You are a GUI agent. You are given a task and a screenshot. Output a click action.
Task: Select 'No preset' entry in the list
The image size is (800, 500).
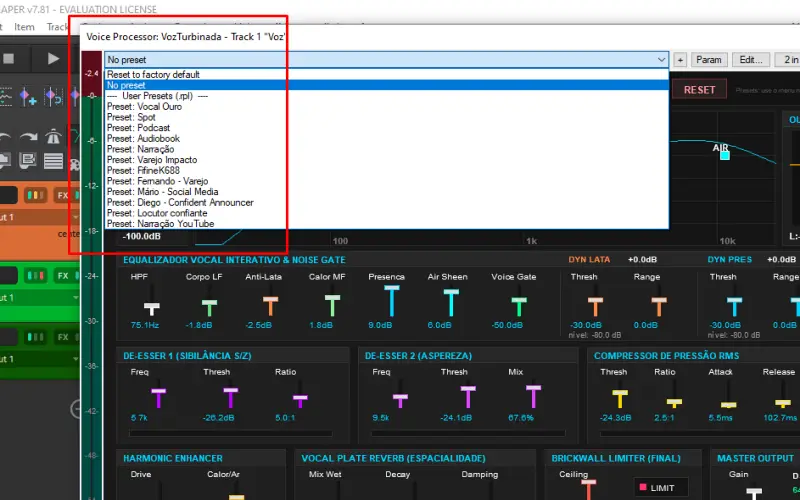pyautogui.click(x=386, y=85)
